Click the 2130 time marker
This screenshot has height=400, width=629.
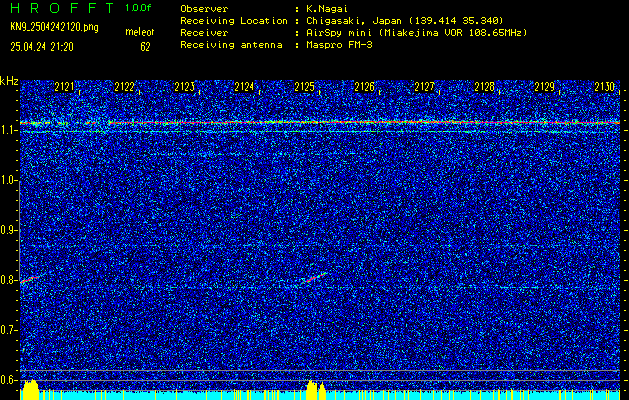(x=604, y=87)
